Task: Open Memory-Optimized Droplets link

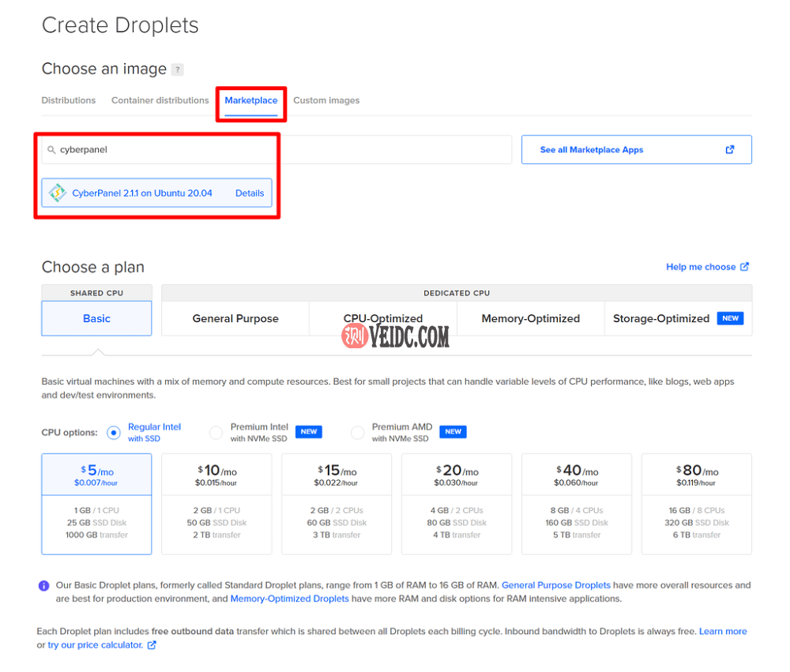Action: click(x=289, y=599)
